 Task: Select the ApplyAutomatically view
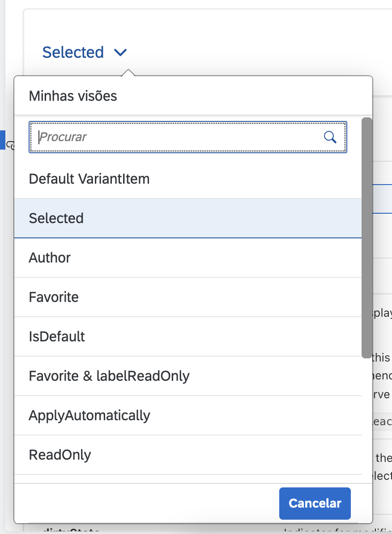(89, 415)
